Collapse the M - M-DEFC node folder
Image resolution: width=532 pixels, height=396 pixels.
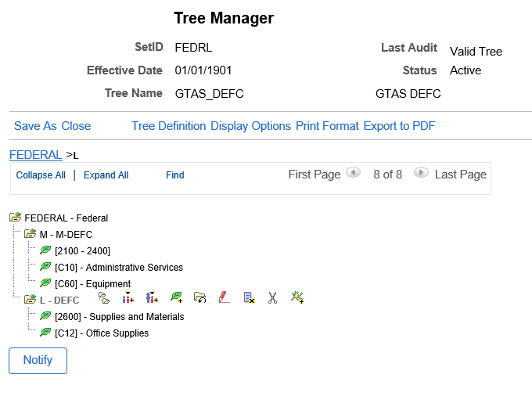(x=31, y=233)
